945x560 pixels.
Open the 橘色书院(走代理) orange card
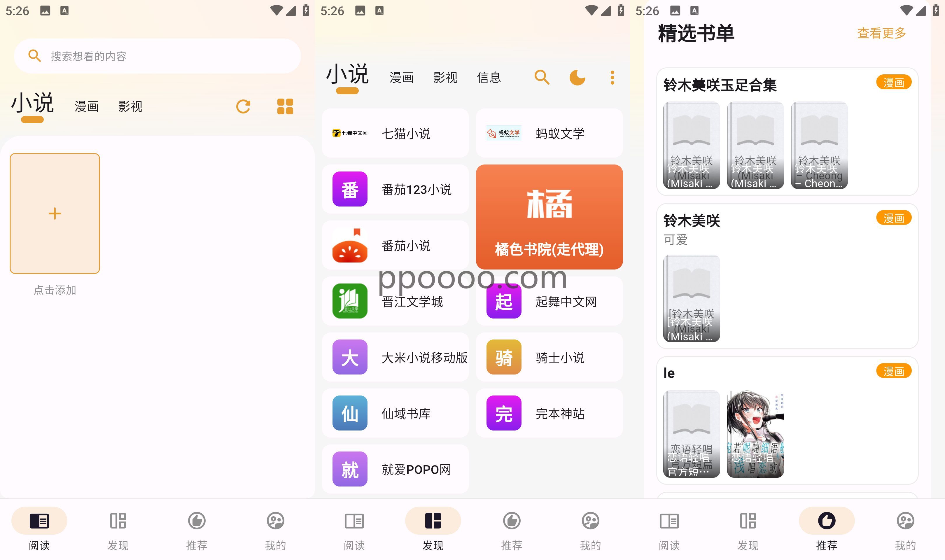point(549,217)
